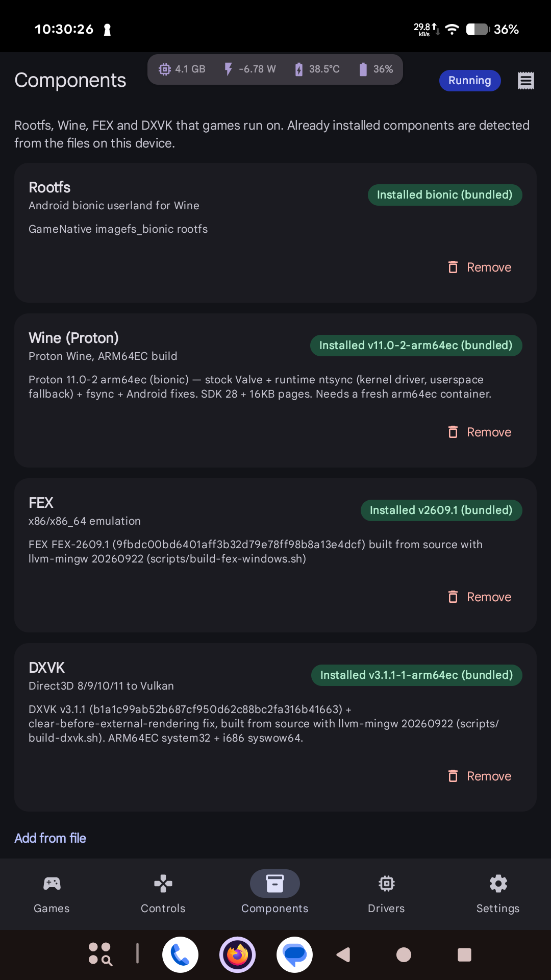This screenshot has width=551, height=980.
Task: Open the log list icon next to Running
Action: click(x=525, y=81)
